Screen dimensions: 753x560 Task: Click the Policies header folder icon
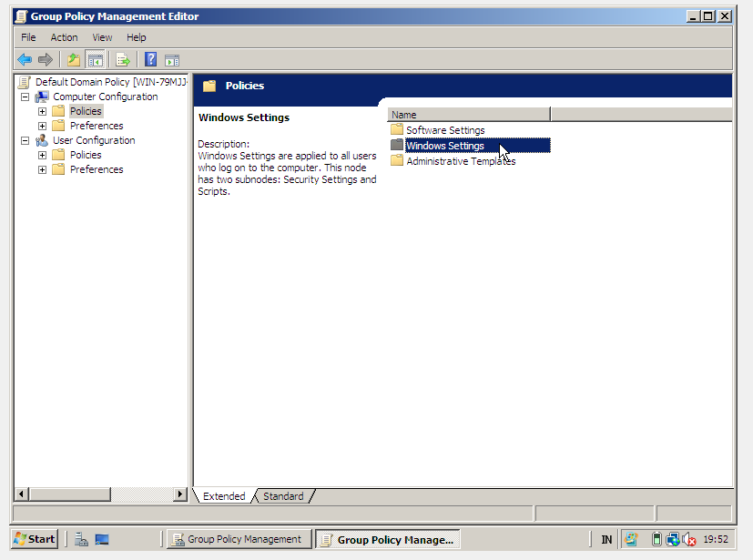coord(209,86)
